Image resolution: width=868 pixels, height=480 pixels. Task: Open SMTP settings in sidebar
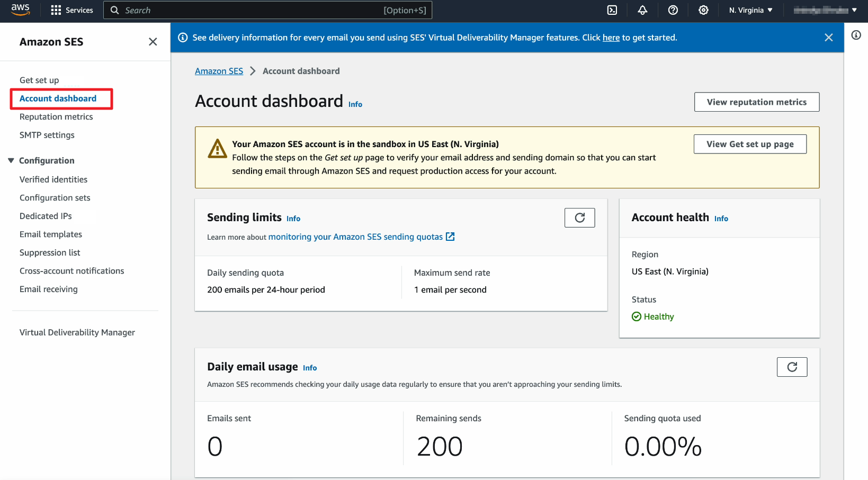[47, 135]
